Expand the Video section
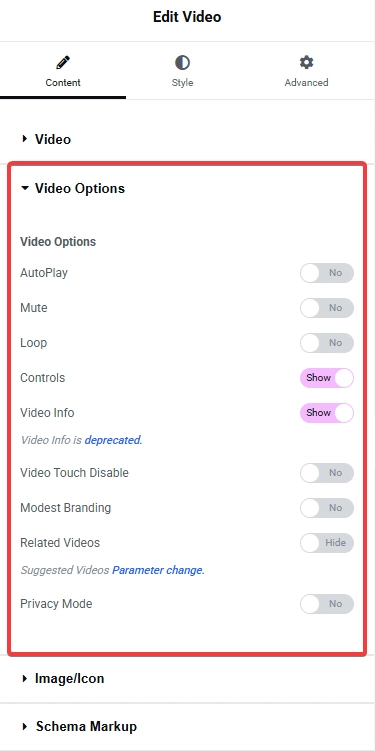 tap(187, 139)
